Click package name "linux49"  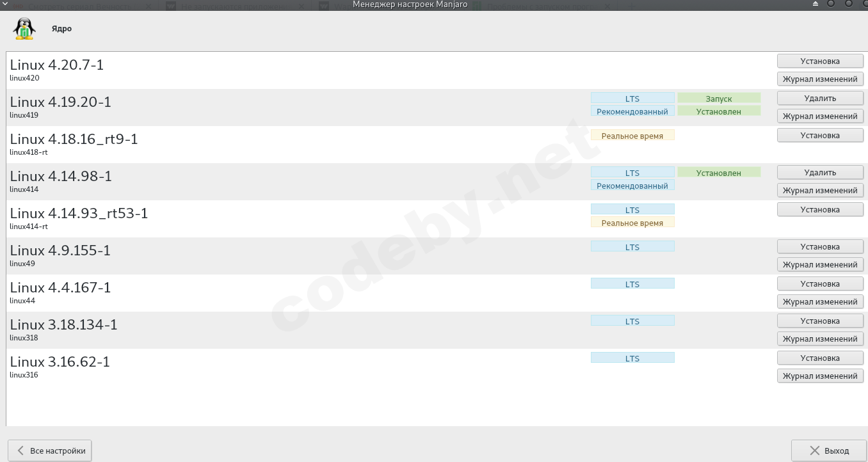[x=22, y=264]
